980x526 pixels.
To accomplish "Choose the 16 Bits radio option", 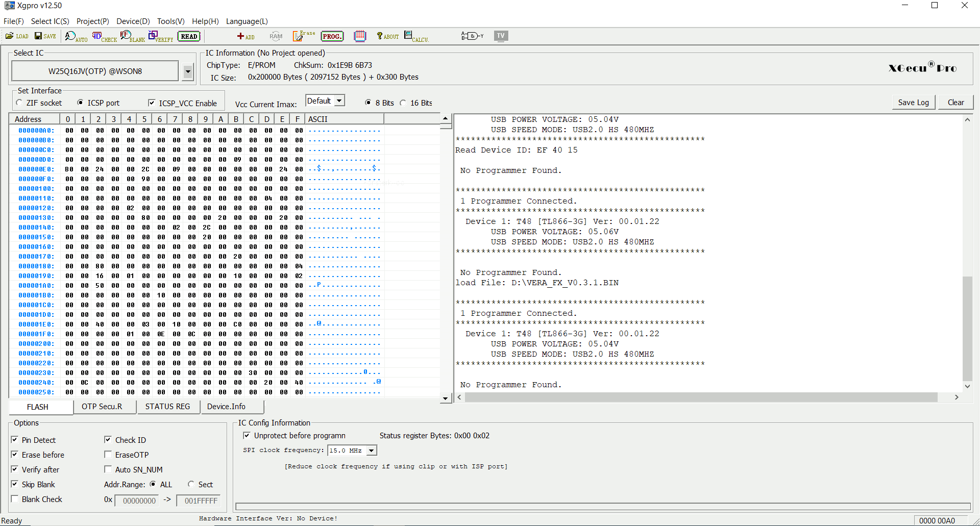I will [403, 103].
